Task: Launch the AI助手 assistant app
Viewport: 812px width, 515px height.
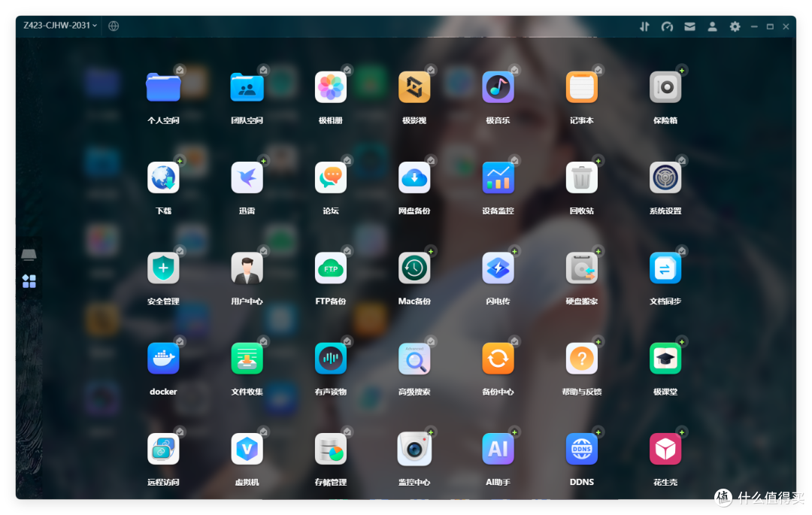Action: coord(498,449)
